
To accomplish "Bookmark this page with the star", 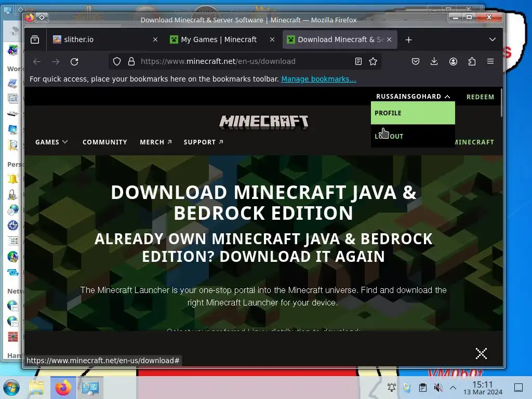I will [373, 61].
